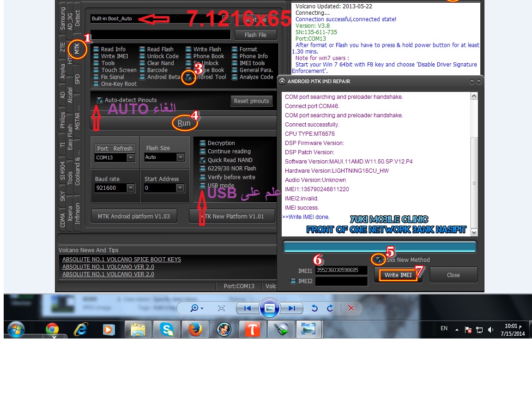
Task: Uncheck Quick Read NAND
Action: click(x=203, y=160)
